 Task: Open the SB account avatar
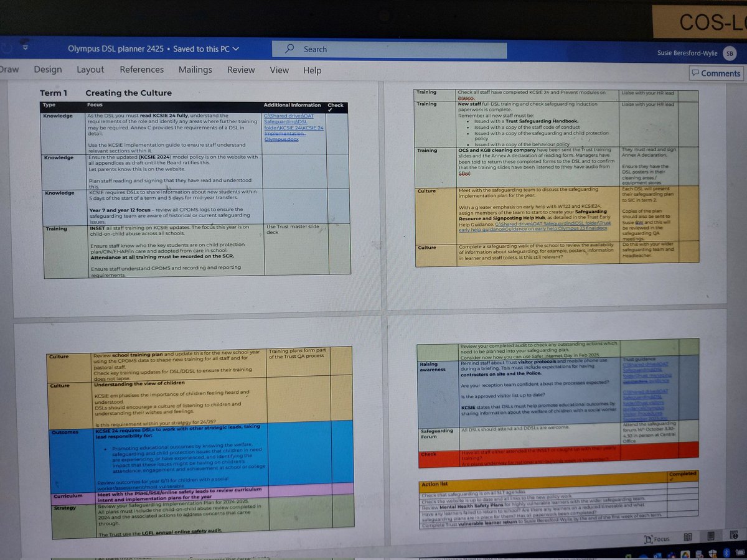[729, 54]
